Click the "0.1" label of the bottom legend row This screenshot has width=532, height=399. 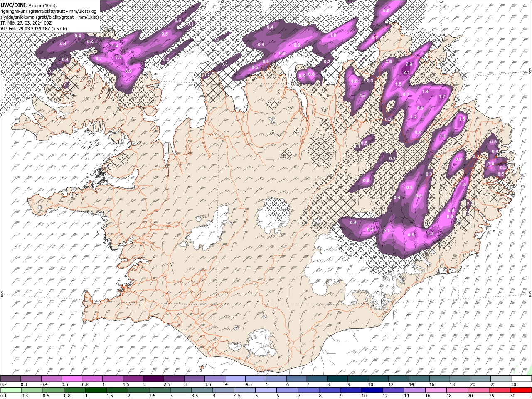[x=4, y=396]
